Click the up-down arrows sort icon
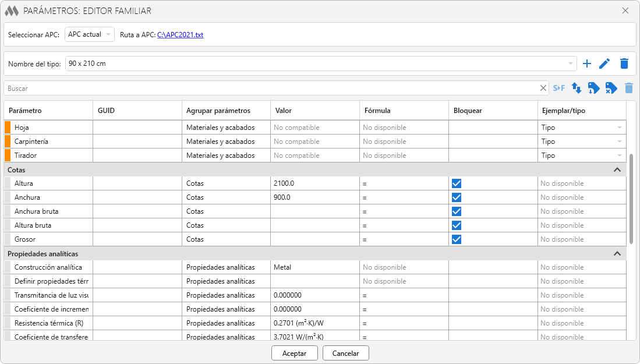Screen dimensions: 640x364 coord(577,88)
